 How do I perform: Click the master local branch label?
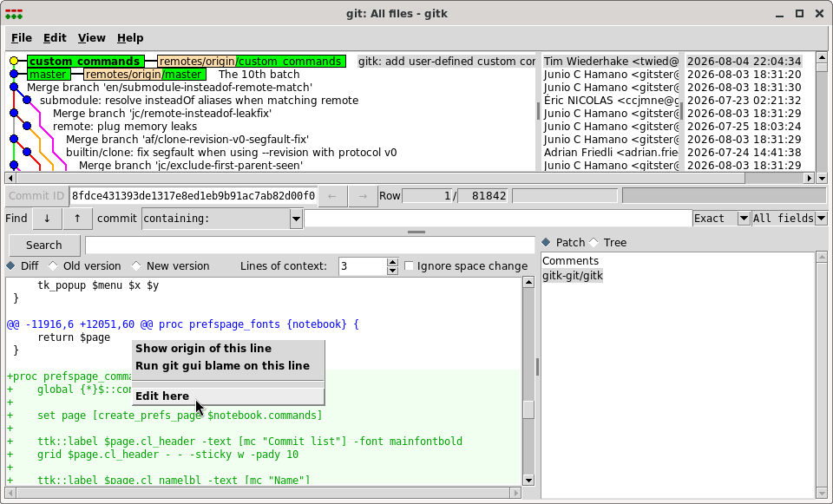pos(49,75)
